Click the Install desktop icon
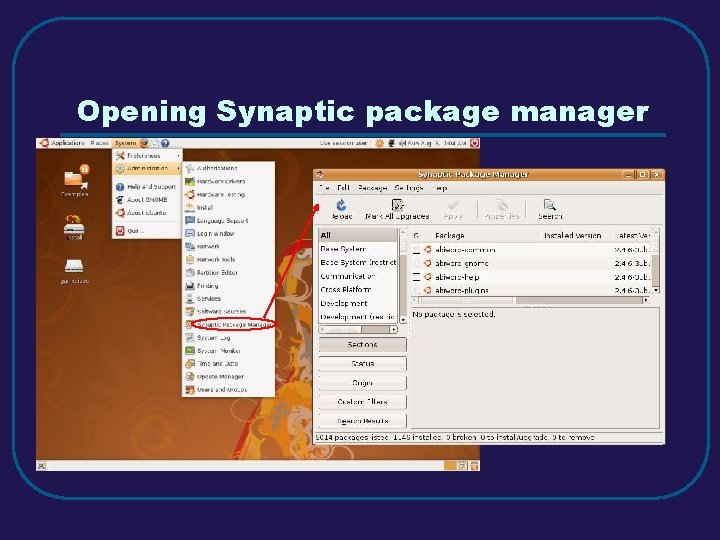 [x=74, y=225]
